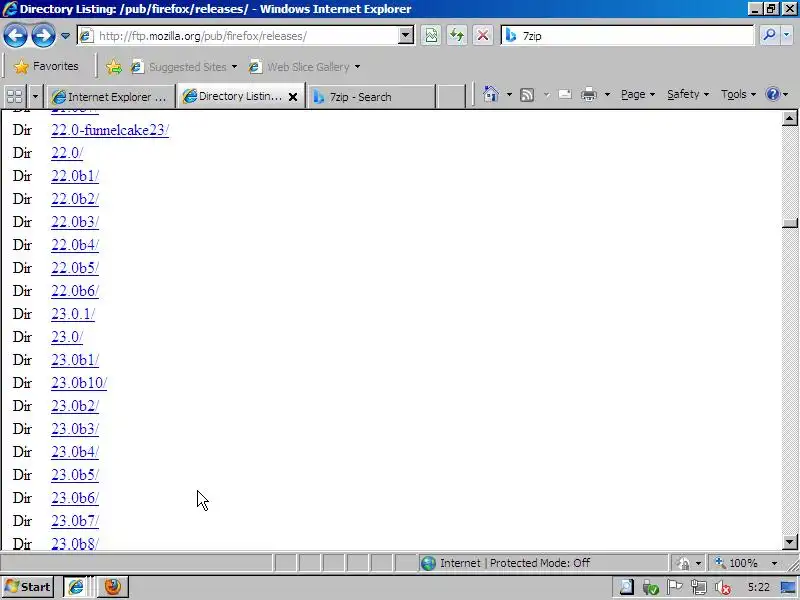This screenshot has height=600, width=800.
Task: Click the Stop loading icon
Action: [x=482, y=36]
